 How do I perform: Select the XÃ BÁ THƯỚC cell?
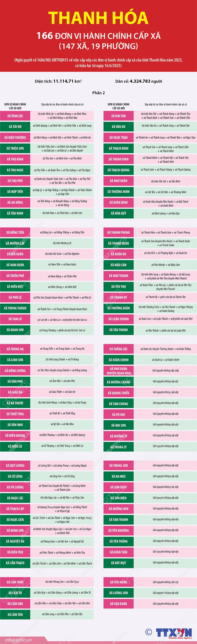point(15,403)
